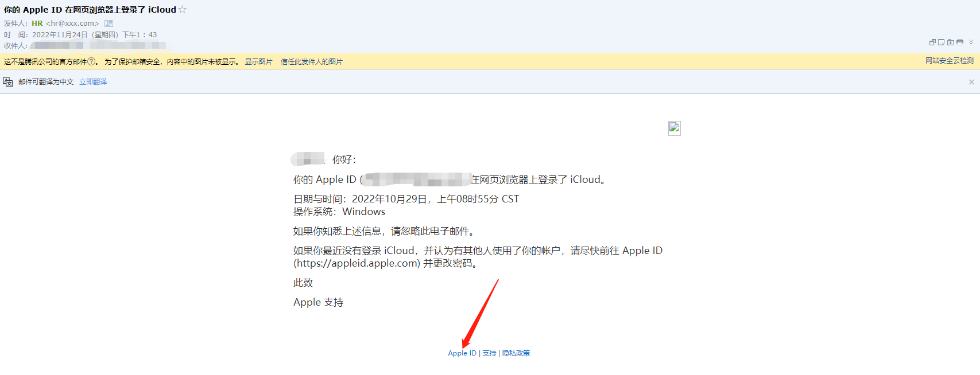Click the 立即翻译 link
The width and height of the screenshot is (980, 375).
click(x=93, y=82)
